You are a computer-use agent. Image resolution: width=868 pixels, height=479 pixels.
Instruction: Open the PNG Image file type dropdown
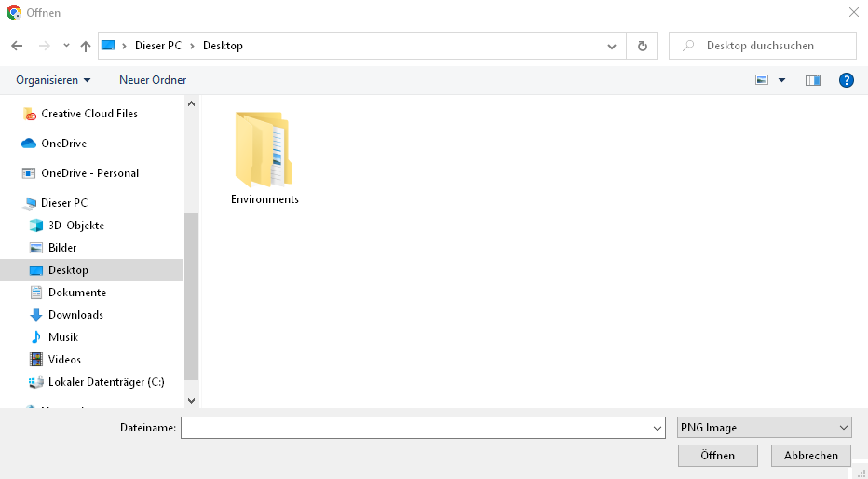[x=764, y=428]
